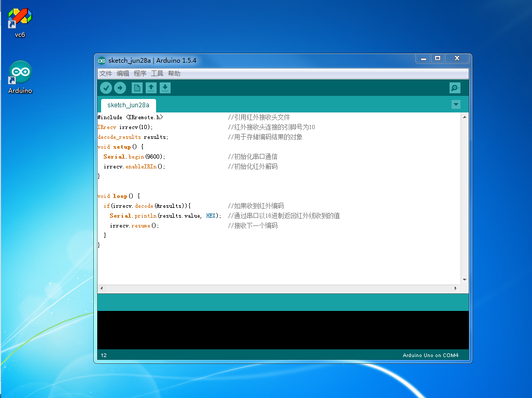The image size is (532, 398).
Task: Maximize the Arduino window
Action: pyautogui.click(x=438, y=59)
